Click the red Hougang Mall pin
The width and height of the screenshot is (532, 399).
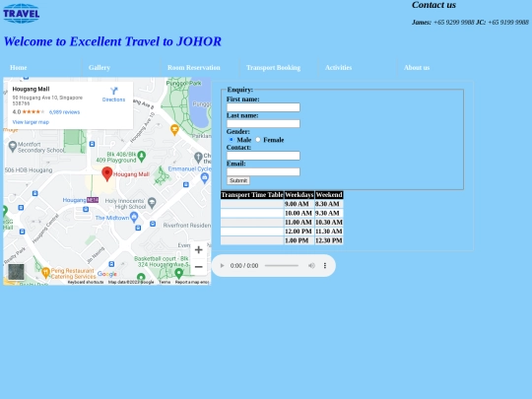[107, 173]
